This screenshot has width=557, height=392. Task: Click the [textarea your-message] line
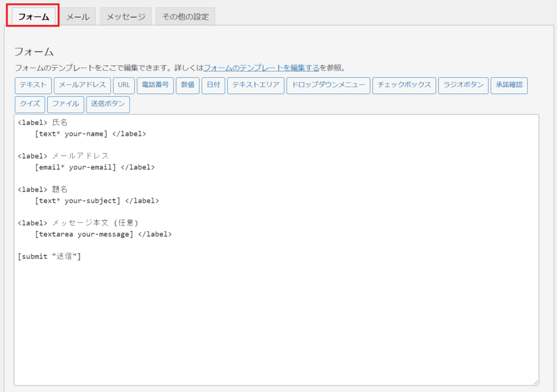tap(103, 234)
